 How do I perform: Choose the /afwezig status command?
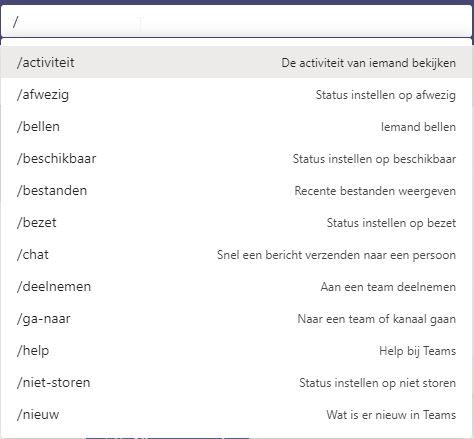(x=237, y=94)
